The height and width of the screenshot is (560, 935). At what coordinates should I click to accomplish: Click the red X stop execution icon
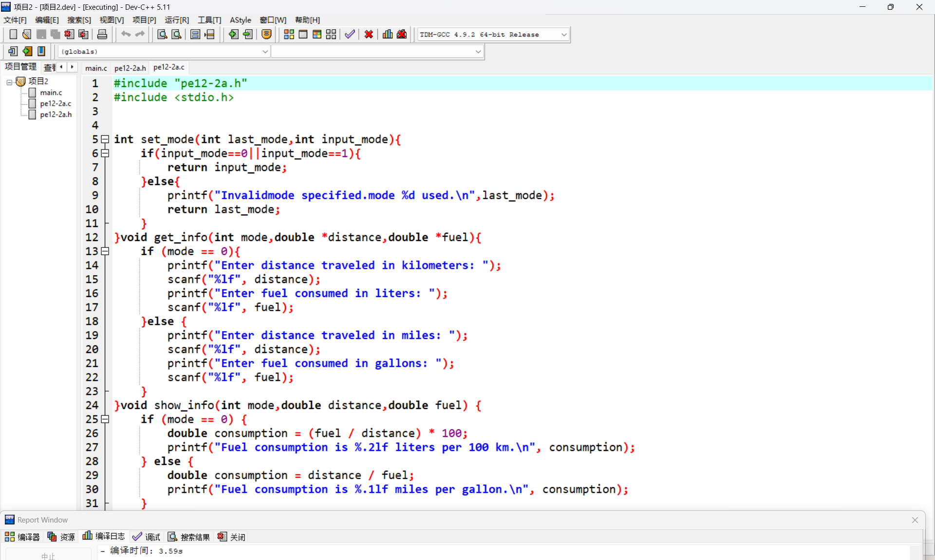pos(369,35)
